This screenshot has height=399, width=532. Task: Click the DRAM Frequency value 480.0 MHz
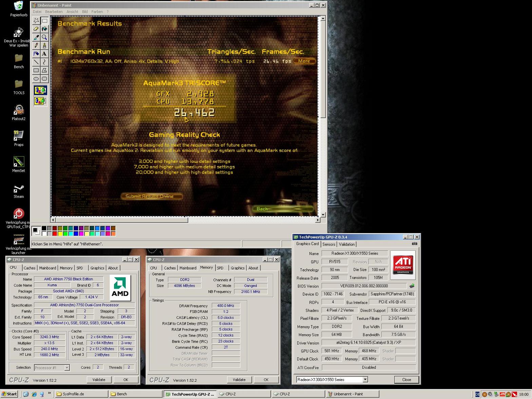(x=226, y=306)
